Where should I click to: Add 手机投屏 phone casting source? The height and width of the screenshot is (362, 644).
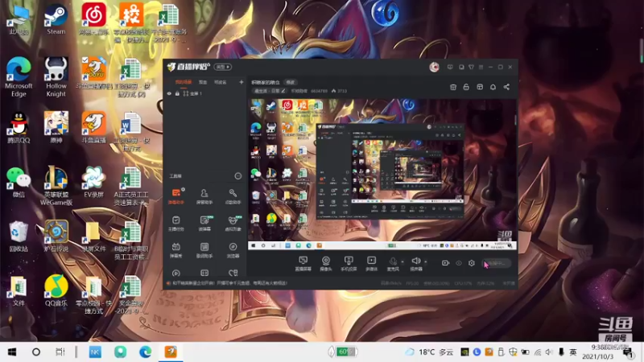349,263
